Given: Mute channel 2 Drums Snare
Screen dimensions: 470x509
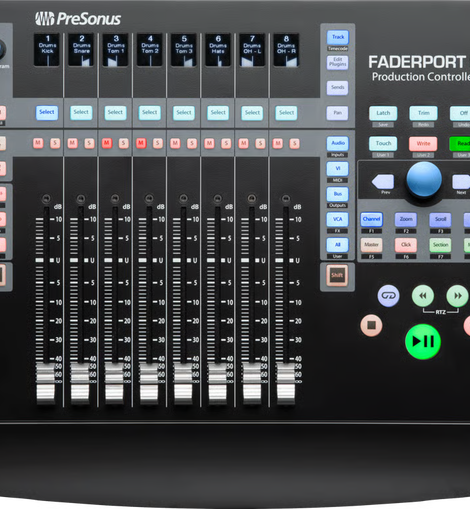Looking at the screenshot, I should (72, 143).
